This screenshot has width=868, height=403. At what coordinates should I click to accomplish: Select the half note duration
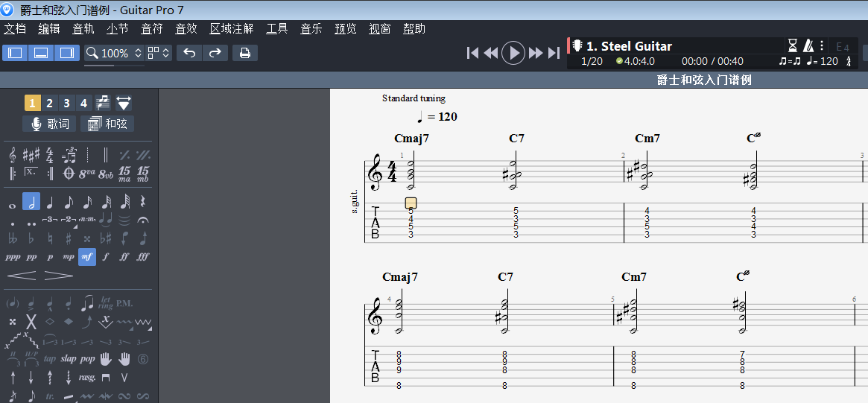click(x=31, y=201)
